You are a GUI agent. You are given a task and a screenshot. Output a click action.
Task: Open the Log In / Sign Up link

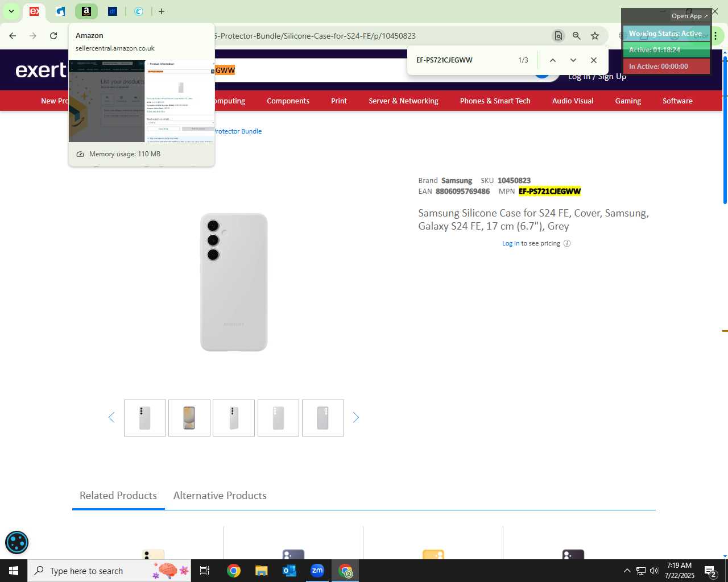click(x=597, y=77)
